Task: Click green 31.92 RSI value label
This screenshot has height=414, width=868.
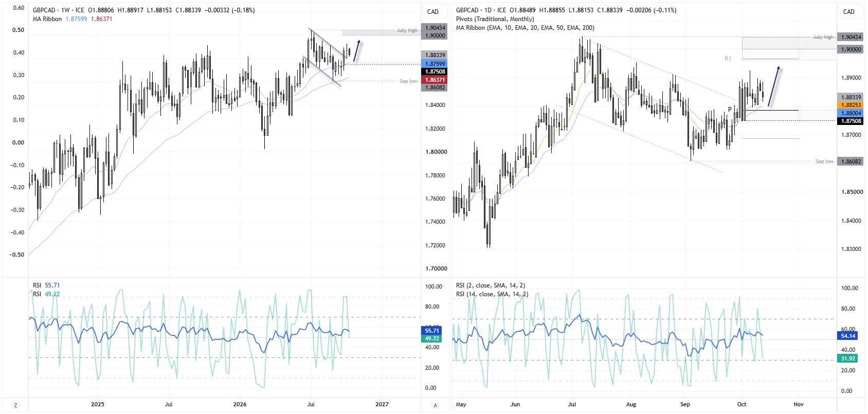Action: (848, 359)
